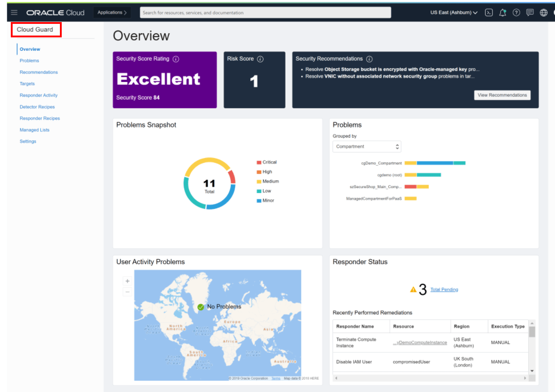Open the hamburger navigation menu

[14, 13]
